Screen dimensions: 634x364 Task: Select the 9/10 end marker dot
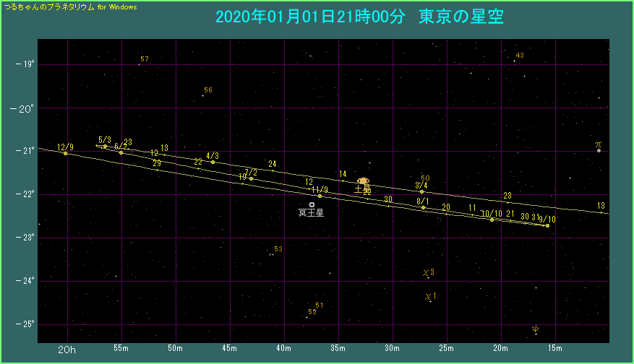coord(547,225)
